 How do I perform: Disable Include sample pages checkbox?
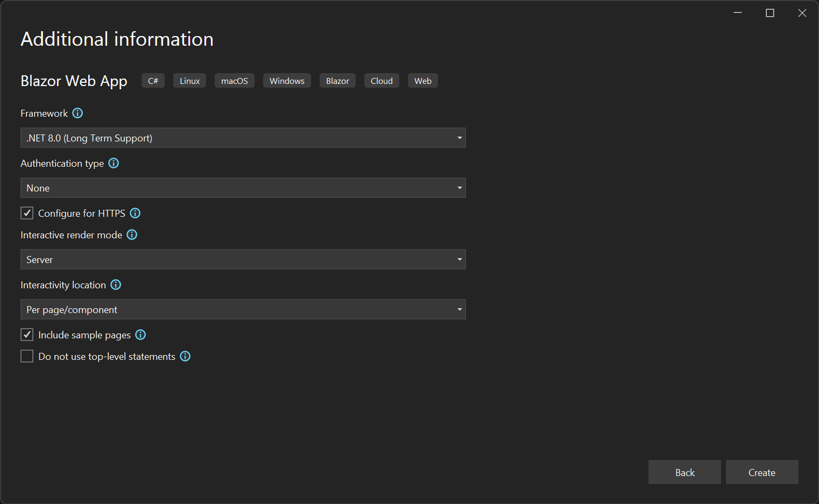pos(27,335)
